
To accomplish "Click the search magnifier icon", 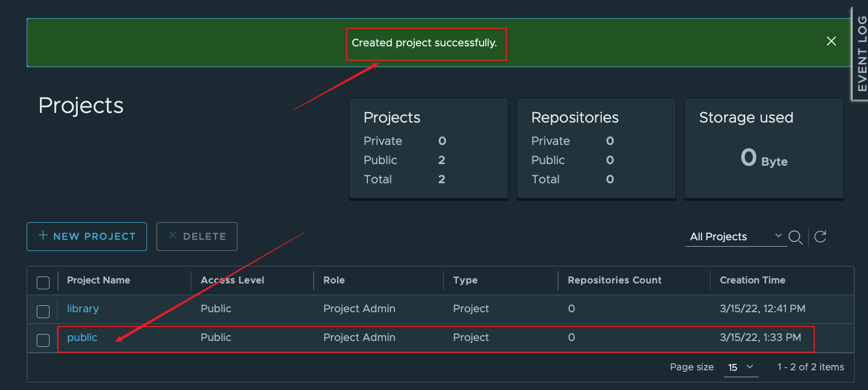I will (795, 237).
